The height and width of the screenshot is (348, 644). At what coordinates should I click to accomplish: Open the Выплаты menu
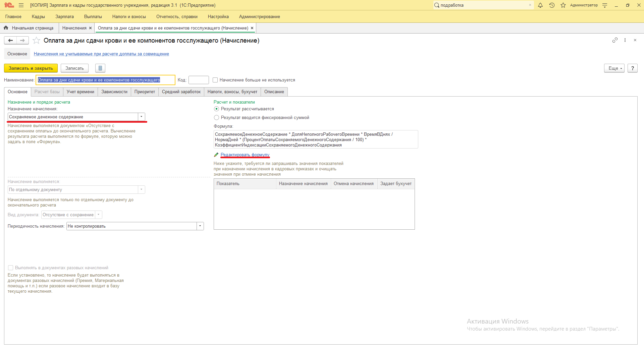coord(93,16)
